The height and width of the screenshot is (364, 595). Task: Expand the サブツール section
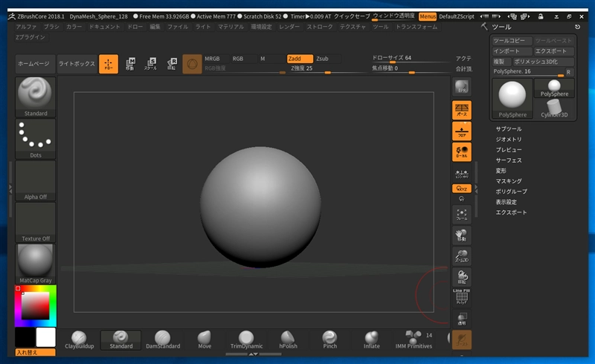pyautogui.click(x=509, y=129)
